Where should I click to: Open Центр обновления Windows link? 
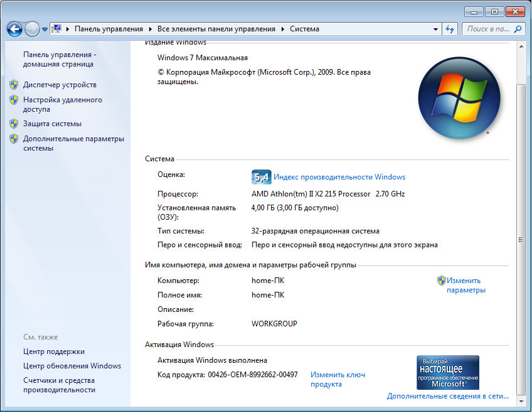point(72,366)
